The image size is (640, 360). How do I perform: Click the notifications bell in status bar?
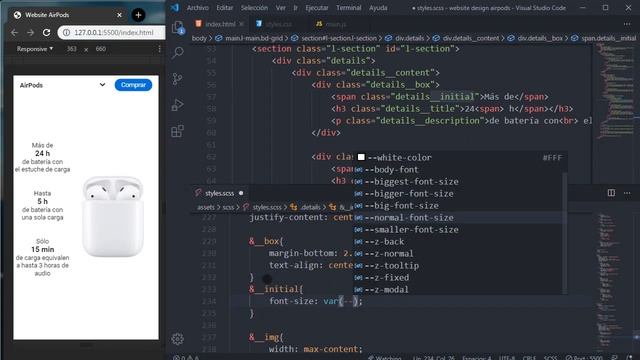click(630, 358)
